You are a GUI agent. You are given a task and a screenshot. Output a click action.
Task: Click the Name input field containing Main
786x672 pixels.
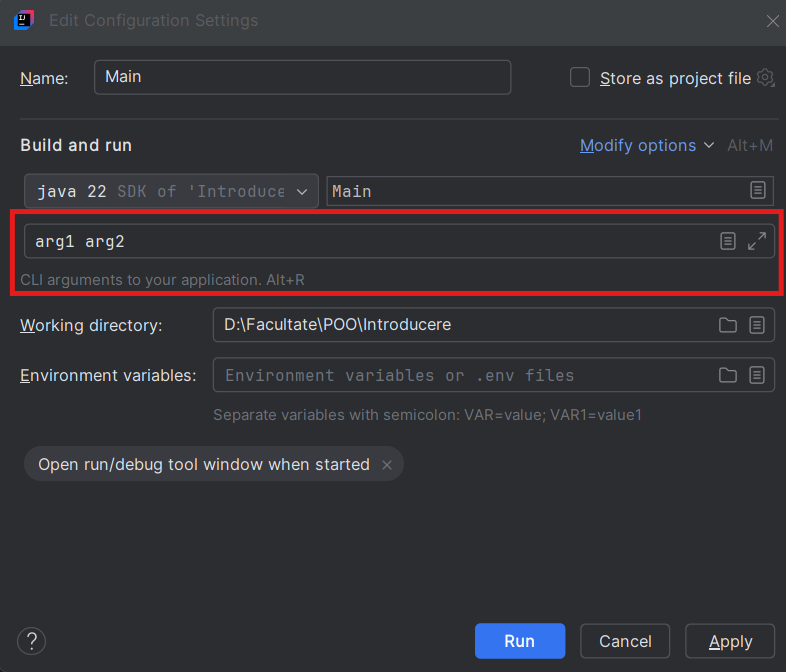[x=302, y=77]
